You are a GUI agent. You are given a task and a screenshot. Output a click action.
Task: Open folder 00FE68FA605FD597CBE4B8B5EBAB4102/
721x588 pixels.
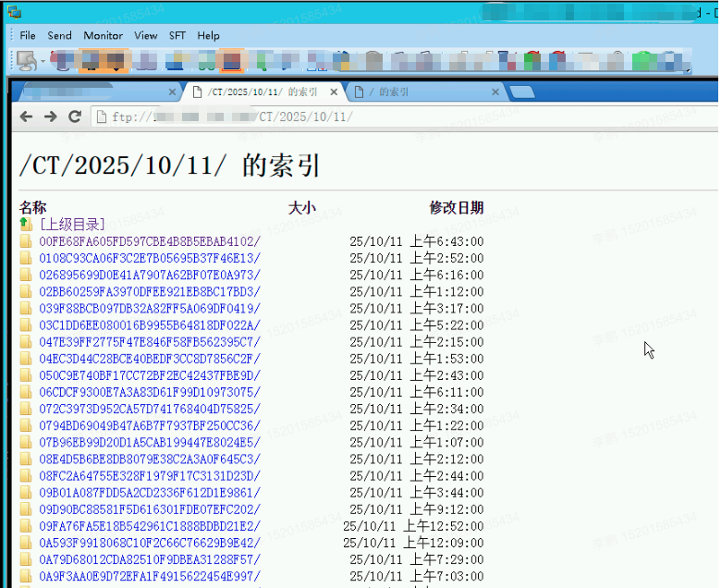[x=150, y=241]
